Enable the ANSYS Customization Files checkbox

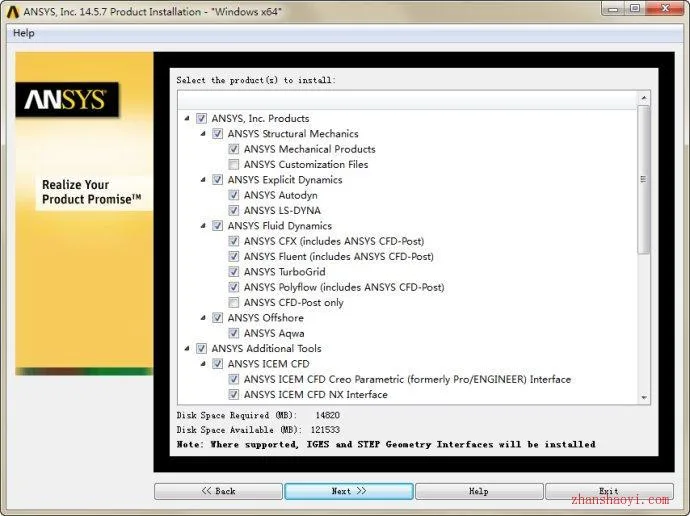pyautogui.click(x=234, y=165)
